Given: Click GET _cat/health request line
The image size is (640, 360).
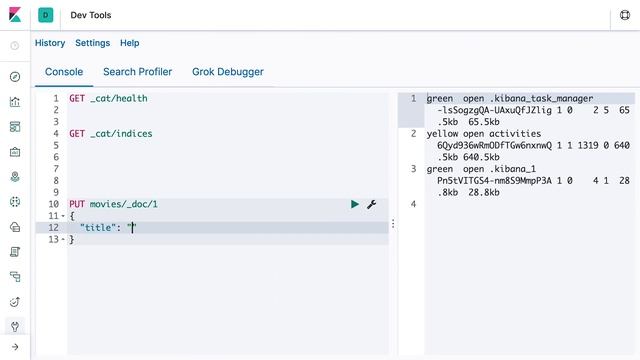Looking at the screenshot, I should click(108, 98).
